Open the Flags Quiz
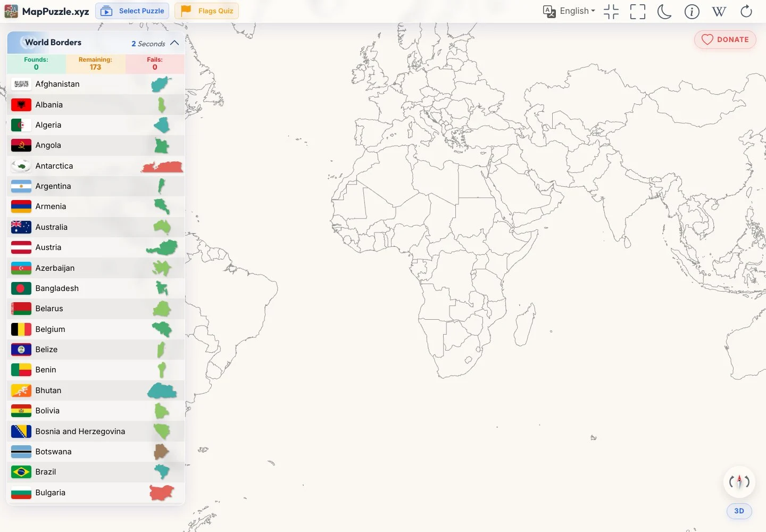The image size is (766, 532). tap(206, 11)
